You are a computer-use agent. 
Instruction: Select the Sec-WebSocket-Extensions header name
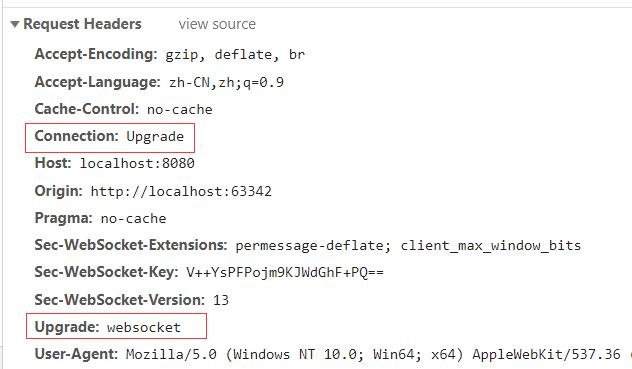131,245
